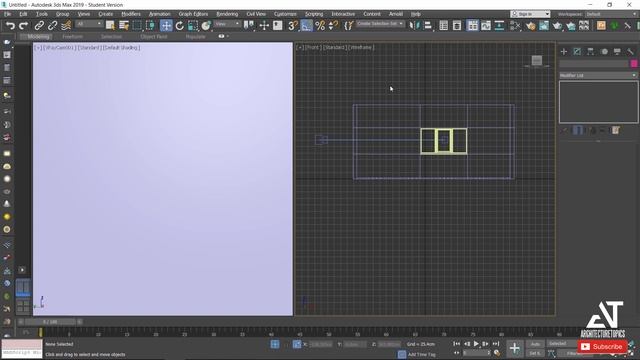Toggle the Percent Snap button
The height and width of the screenshot is (360, 640).
(x=320, y=26)
